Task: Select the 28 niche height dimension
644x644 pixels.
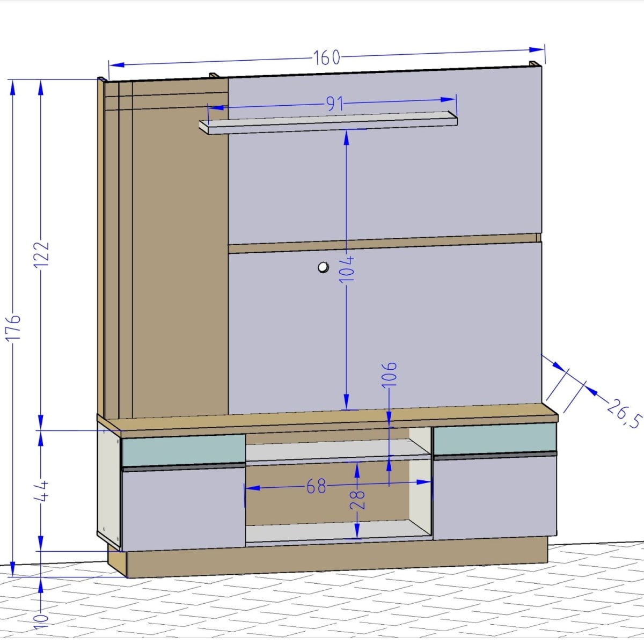Action: pyautogui.click(x=358, y=500)
